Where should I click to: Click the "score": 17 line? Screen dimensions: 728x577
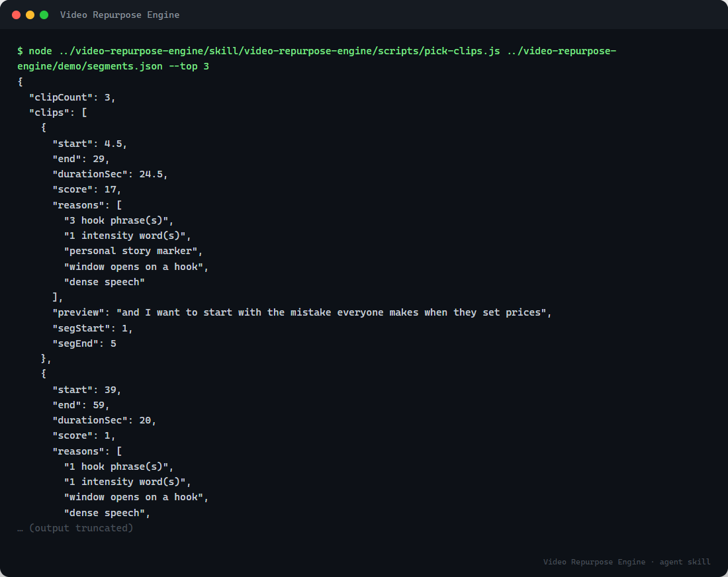pyautogui.click(x=87, y=190)
